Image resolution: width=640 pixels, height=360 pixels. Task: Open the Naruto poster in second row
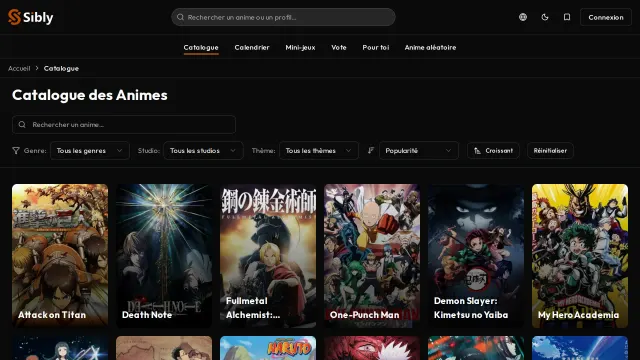click(268, 348)
